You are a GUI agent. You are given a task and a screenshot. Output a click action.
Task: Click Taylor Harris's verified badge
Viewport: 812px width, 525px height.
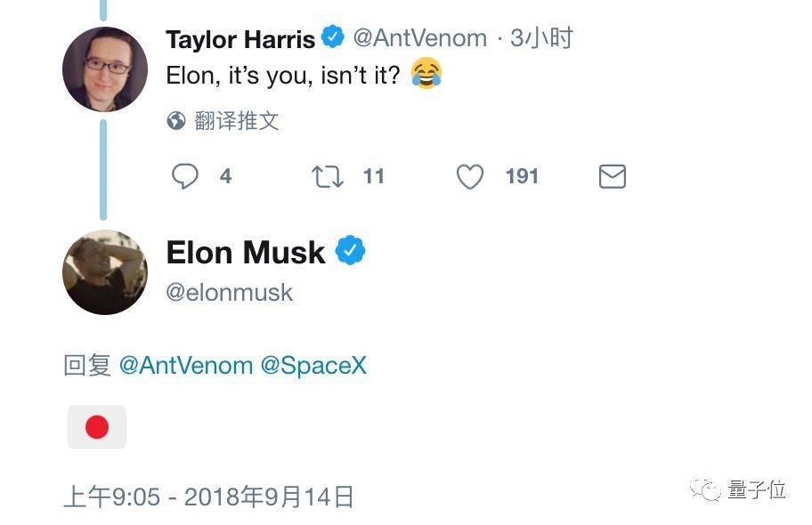pos(332,37)
